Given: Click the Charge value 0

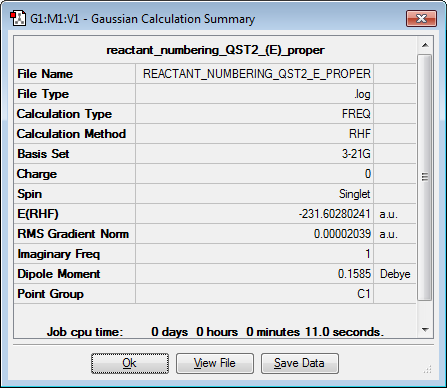Looking at the screenshot, I should (x=368, y=174).
